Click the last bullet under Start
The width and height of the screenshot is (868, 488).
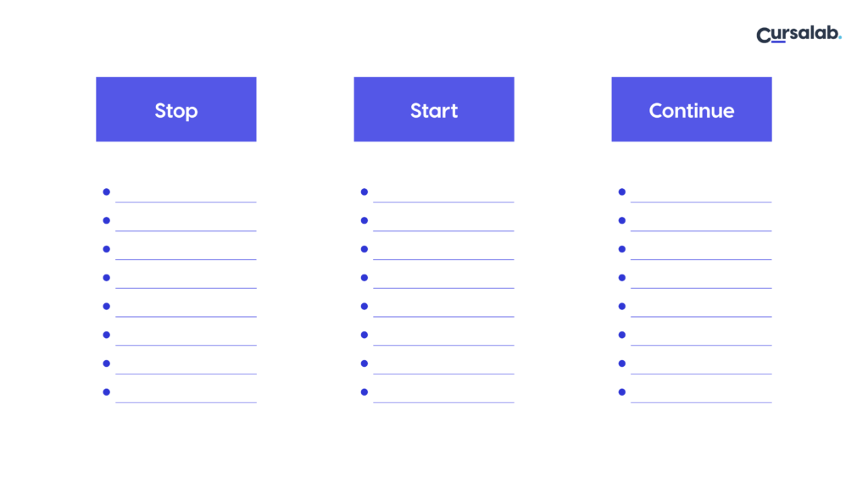[364, 392]
